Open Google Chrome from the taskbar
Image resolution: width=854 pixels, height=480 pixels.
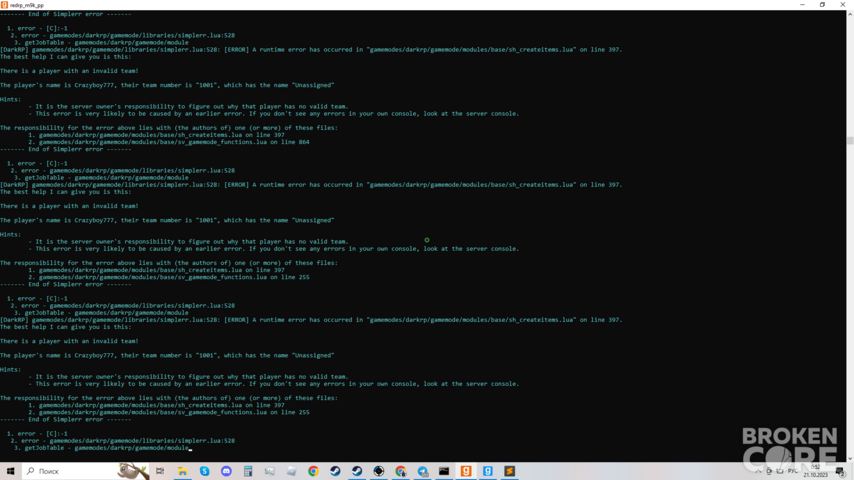coord(313,471)
